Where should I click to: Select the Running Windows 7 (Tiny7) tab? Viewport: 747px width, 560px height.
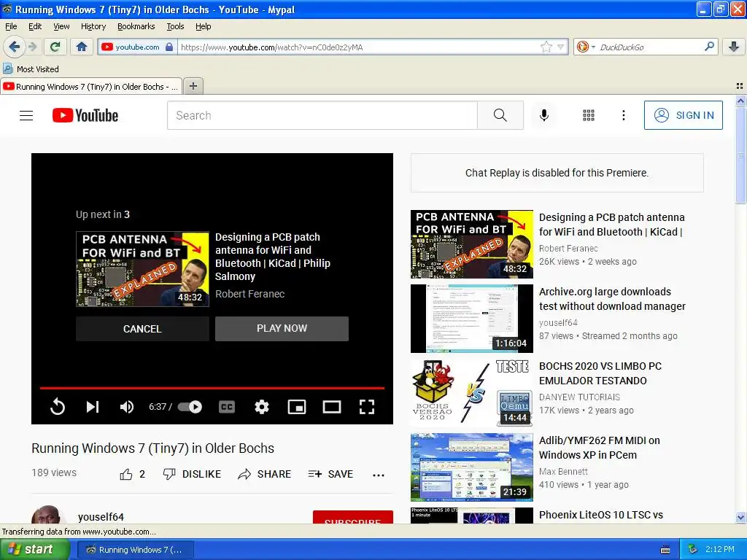point(91,87)
